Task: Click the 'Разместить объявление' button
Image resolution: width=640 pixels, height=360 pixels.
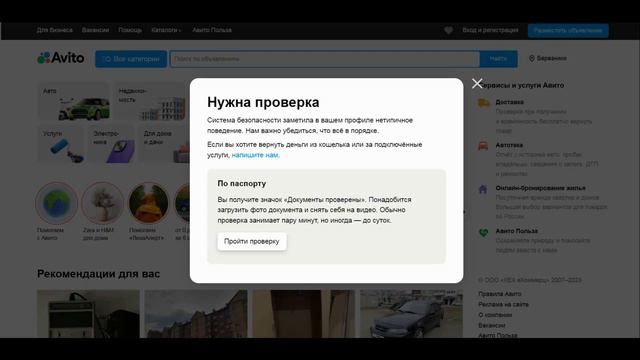Action: pyautogui.click(x=568, y=31)
